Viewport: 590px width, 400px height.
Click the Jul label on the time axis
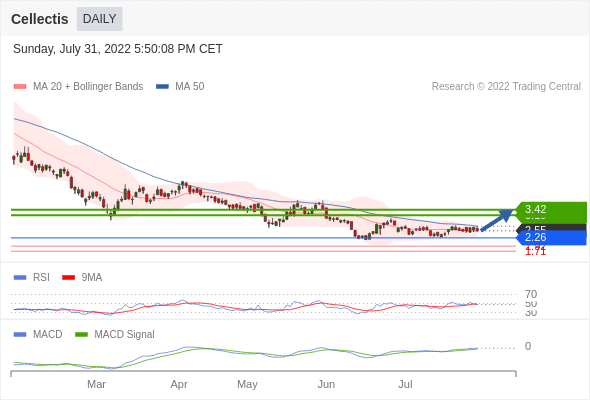coord(406,384)
